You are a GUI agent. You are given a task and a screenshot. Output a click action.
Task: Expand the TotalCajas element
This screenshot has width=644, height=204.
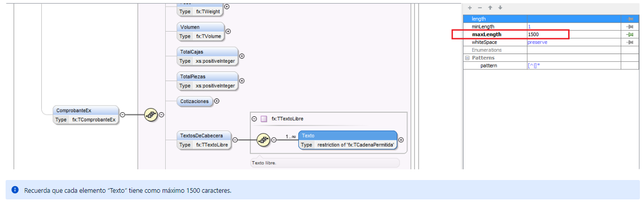click(242, 56)
